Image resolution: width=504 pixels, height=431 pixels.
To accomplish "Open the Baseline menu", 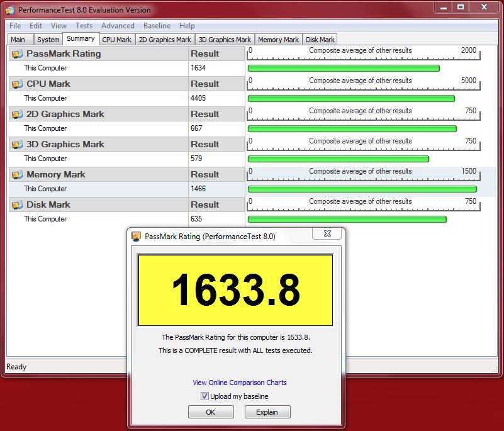I will (x=157, y=26).
